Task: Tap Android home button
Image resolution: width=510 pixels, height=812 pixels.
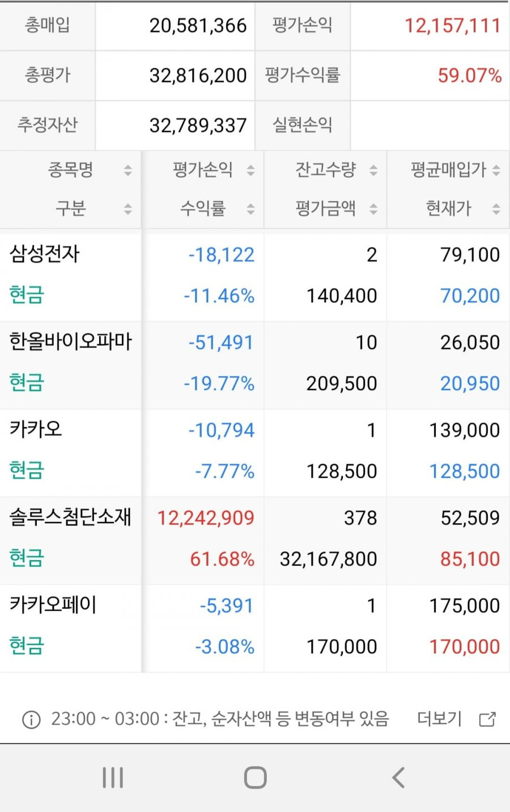Action: [x=255, y=777]
